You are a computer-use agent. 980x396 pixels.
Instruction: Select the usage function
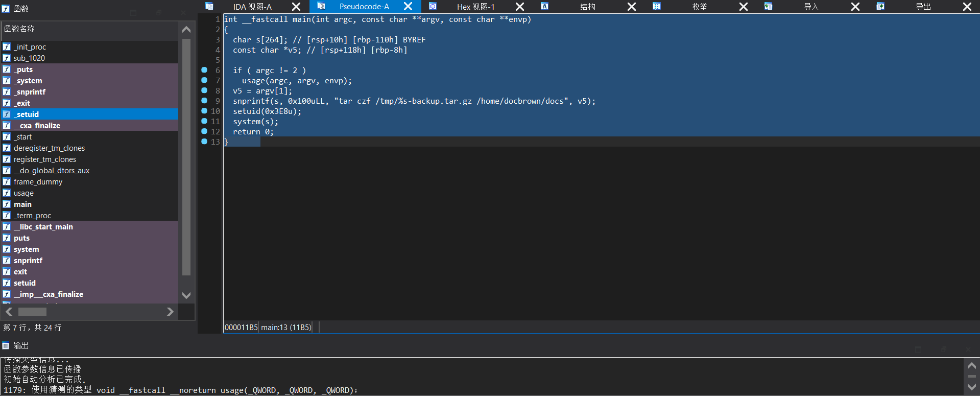89,193
